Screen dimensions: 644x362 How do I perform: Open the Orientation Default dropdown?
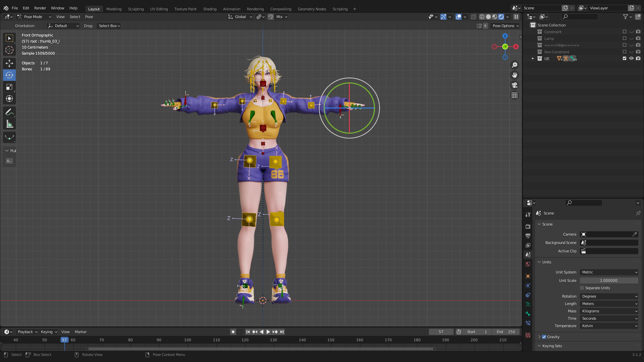(x=63, y=26)
